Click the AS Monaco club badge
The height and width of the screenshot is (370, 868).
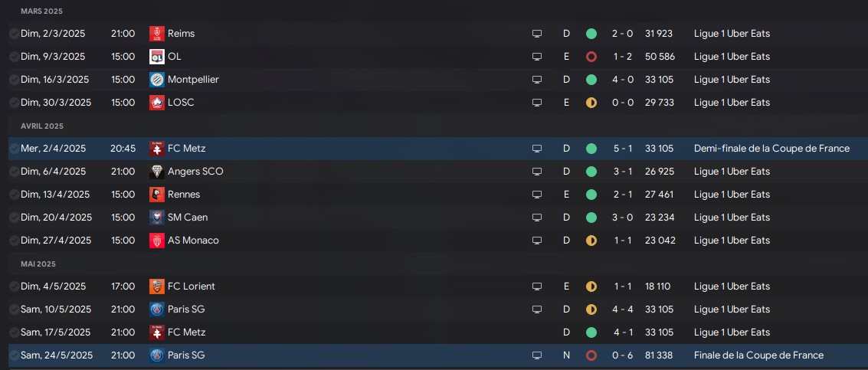[x=156, y=241]
